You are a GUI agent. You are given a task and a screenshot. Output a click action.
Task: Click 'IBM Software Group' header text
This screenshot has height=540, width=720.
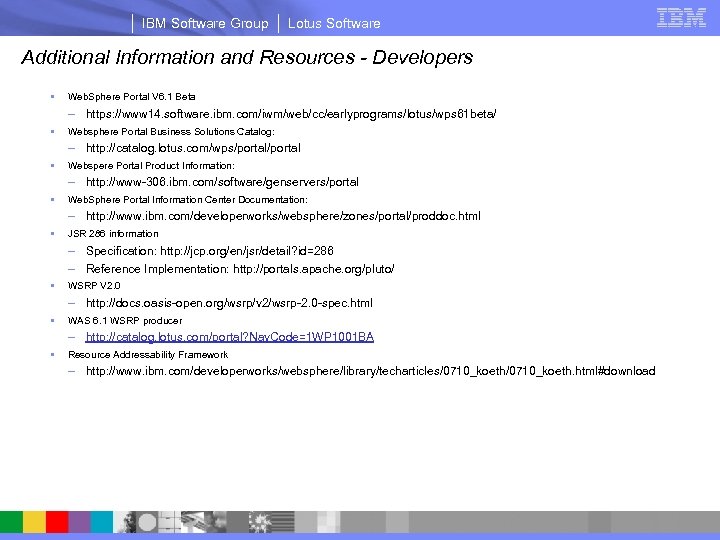click(x=205, y=23)
